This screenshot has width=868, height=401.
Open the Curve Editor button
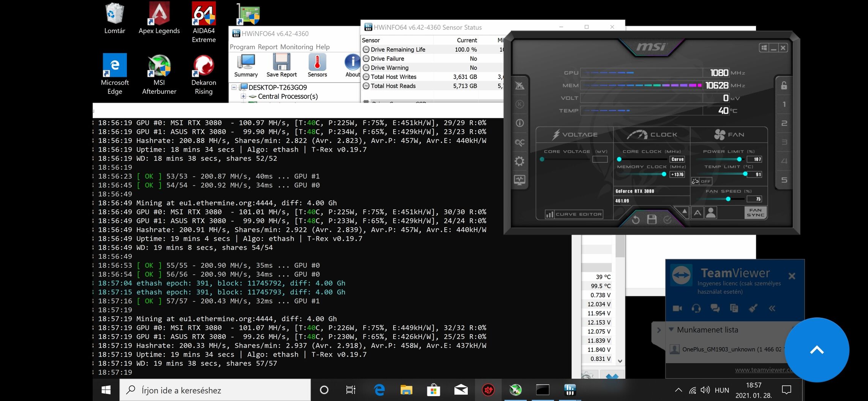574,214
